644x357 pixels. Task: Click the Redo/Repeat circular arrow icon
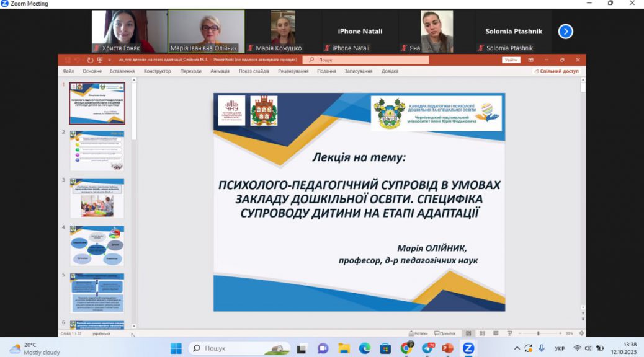coord(90,60)
